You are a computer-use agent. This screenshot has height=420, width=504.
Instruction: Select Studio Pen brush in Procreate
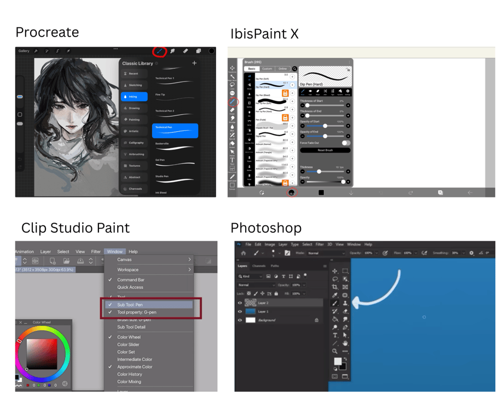click(x=175, y=178)
